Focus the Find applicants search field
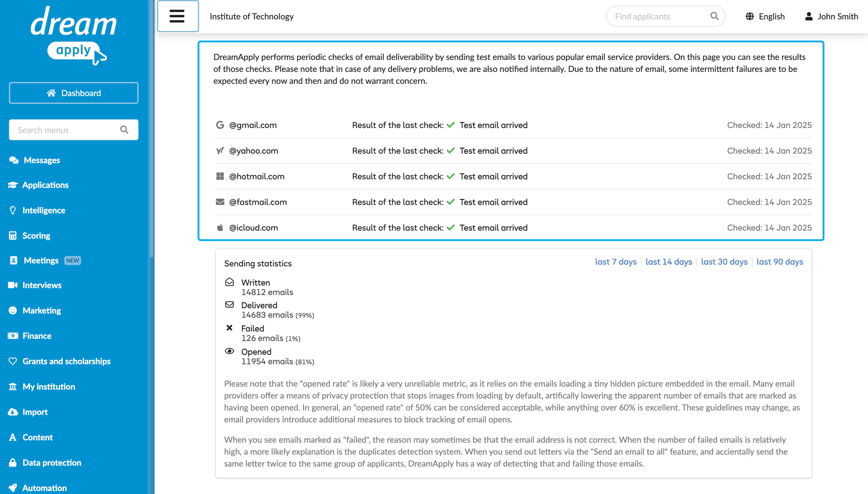Viewport: 868px width, 494px height. point(665,16)
